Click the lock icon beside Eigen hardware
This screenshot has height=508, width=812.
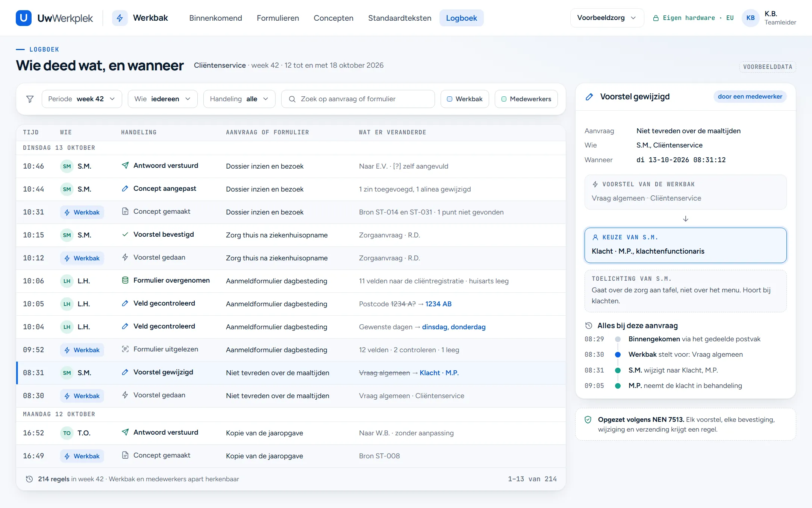pyautogui.click(x=656, y=18)
